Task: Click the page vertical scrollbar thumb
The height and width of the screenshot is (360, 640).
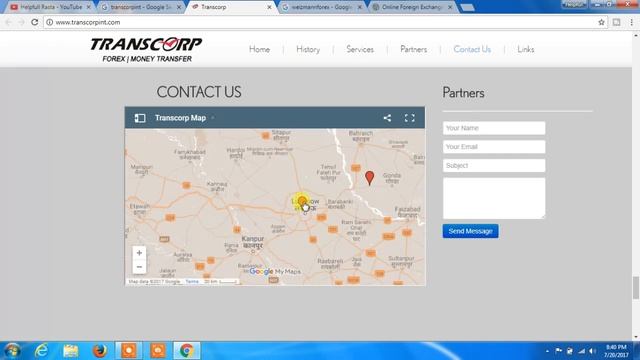Action: [x=636, y=288]
